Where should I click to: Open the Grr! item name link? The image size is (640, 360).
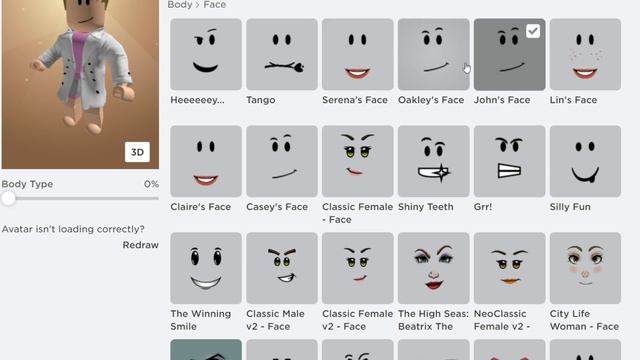point(483,207)
